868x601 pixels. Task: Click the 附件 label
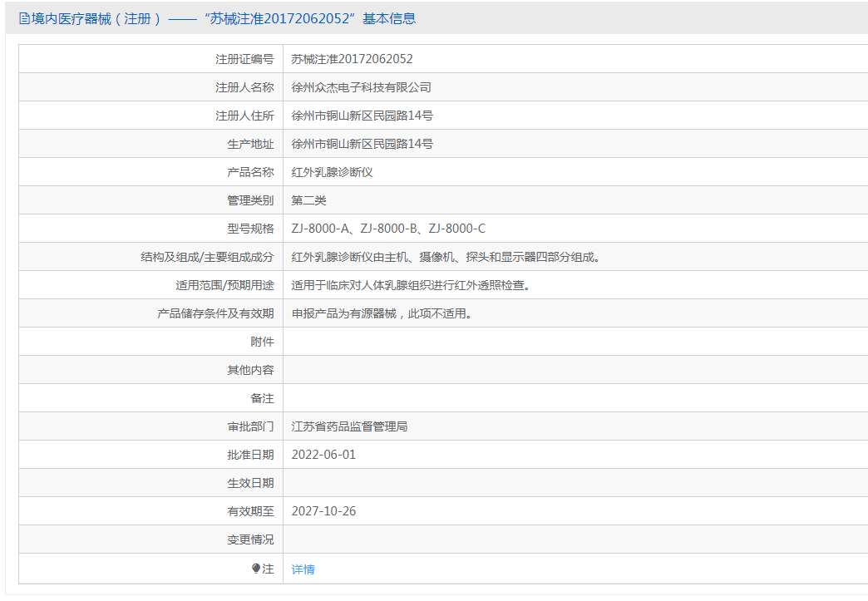262,342
